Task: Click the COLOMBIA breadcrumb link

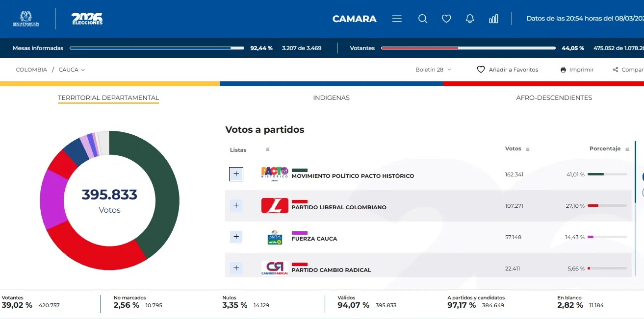Action: point(31,70)
